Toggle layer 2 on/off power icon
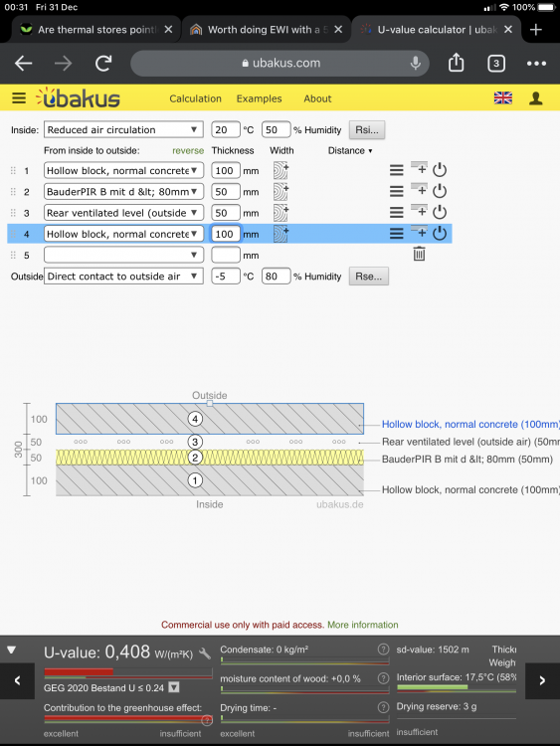The image size is (560, 746). (440, 191)
